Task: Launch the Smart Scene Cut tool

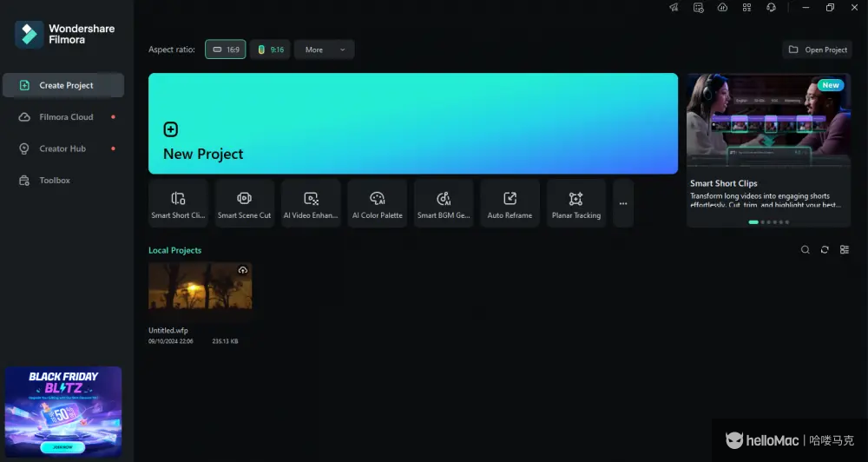Action: coord(245,203)
